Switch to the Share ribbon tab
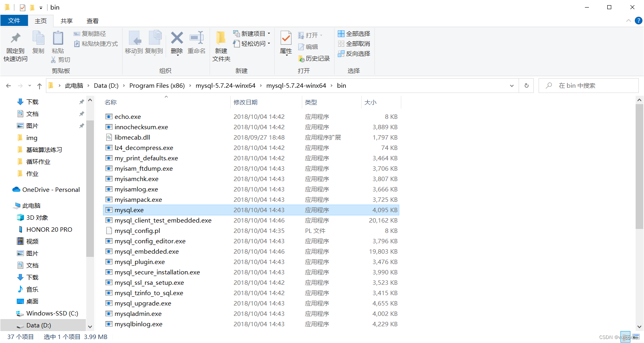This screenshot has height=343, width=644. [x=67, y=21]
